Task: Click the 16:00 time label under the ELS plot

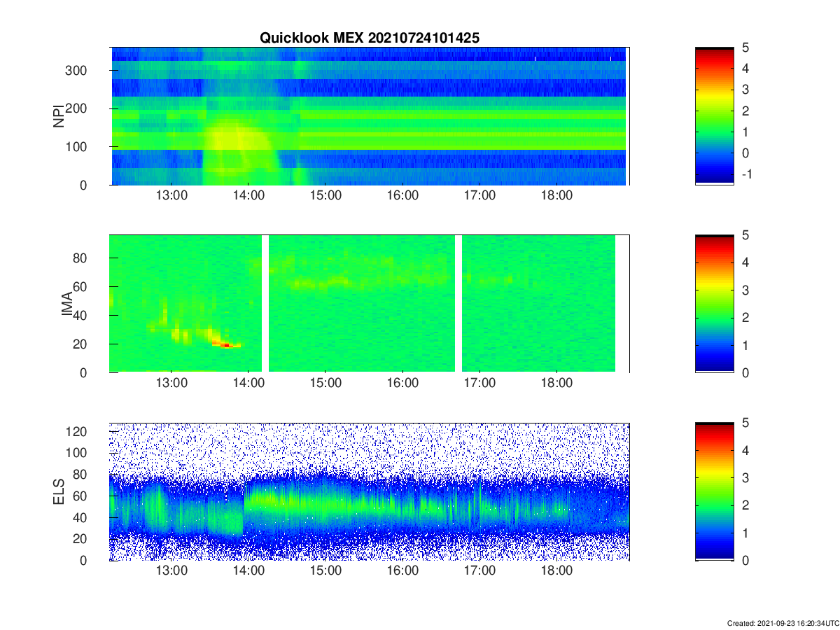Action: [402, 570]
